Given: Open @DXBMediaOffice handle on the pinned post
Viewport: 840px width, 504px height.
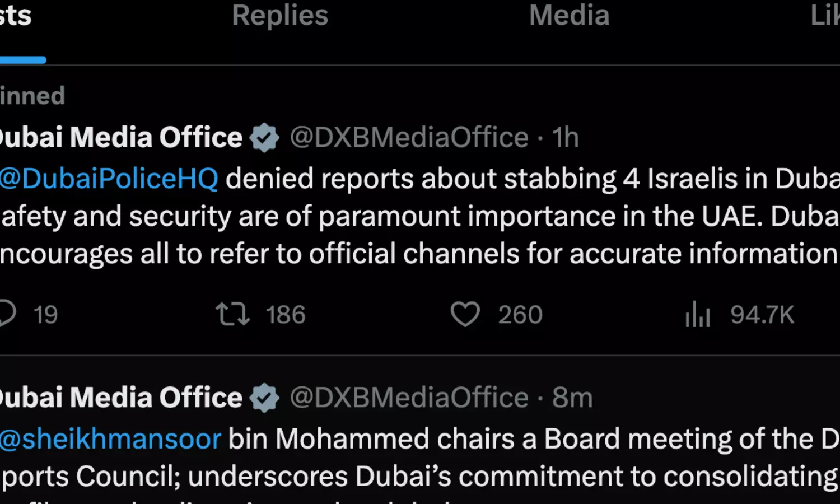Looking at the screenshot, I should pos(409,138).
